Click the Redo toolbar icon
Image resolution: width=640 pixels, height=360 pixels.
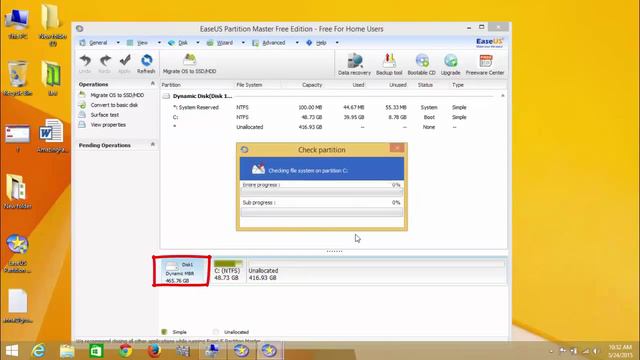(105, 64)
